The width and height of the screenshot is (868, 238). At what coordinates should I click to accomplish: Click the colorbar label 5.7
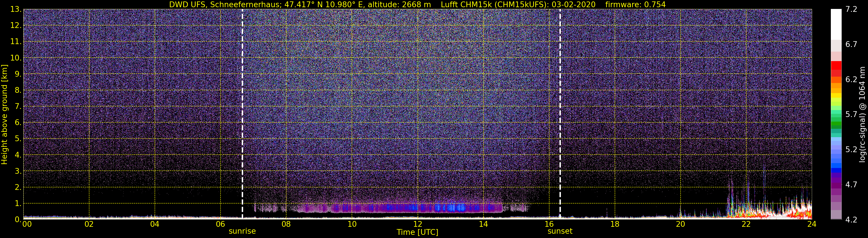(x=851, y=115)
